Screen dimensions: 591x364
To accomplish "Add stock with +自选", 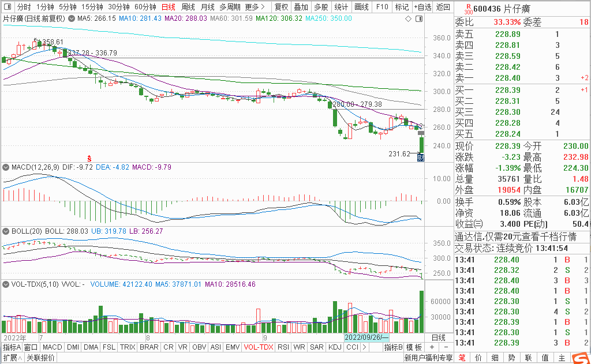I will pyautogui.click(x=422, y=7).
